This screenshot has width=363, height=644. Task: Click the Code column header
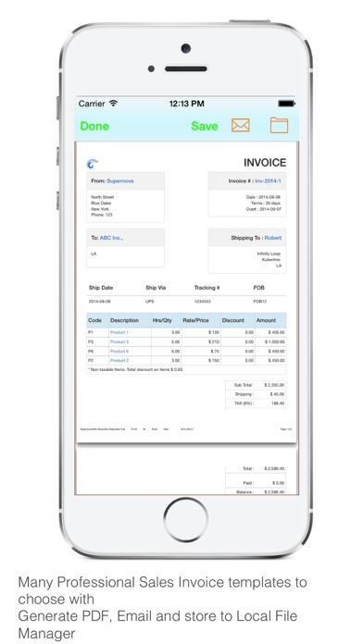(95, 320)
